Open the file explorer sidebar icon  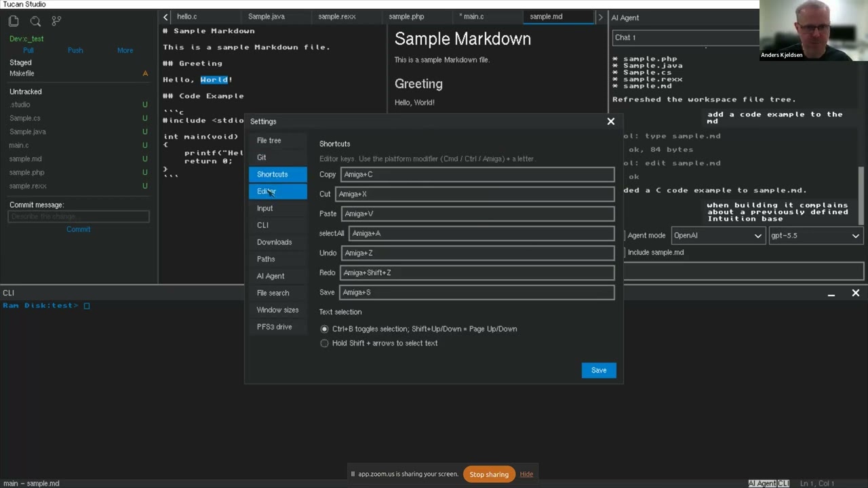[x=14, y=21]
